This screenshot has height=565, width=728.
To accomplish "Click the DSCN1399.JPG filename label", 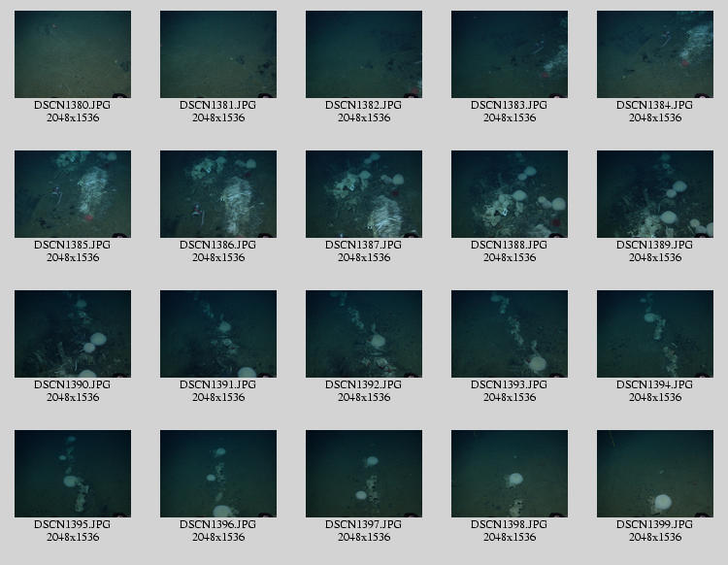I will coord(655,524).
